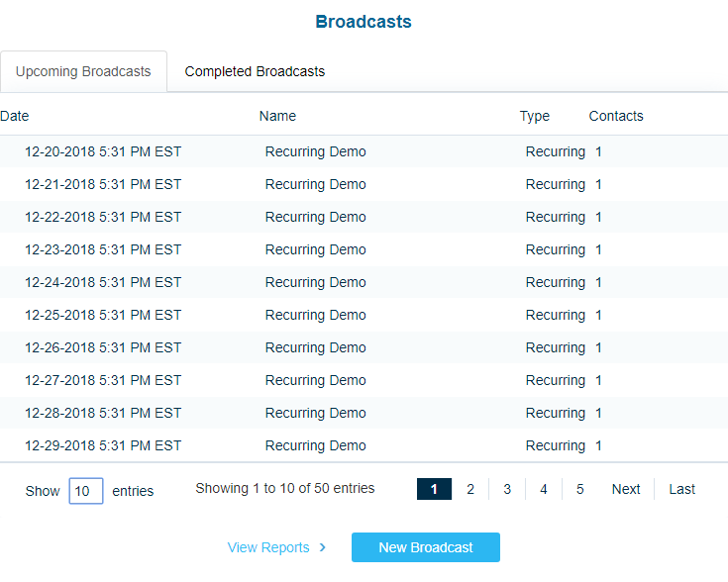Select the 12-28-2018 5:31 PM EST date cell

point(103,413)
